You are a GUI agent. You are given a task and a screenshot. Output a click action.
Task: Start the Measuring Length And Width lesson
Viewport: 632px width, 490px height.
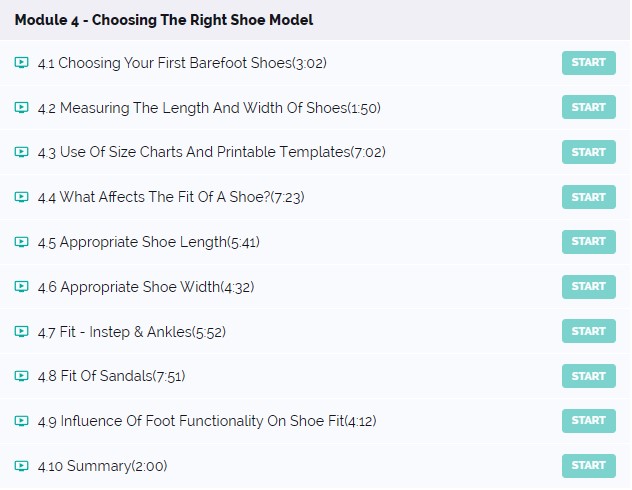(588, 107)
